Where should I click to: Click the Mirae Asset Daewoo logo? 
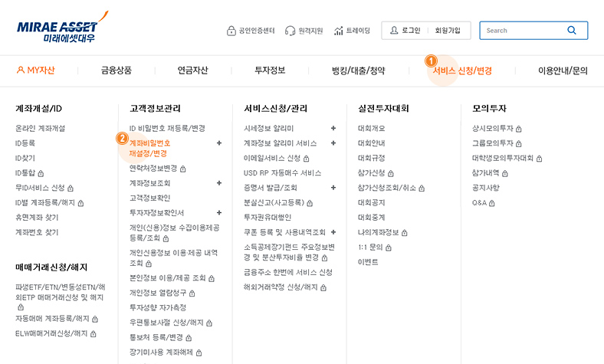pyautogui.click(x=62, y=30)
